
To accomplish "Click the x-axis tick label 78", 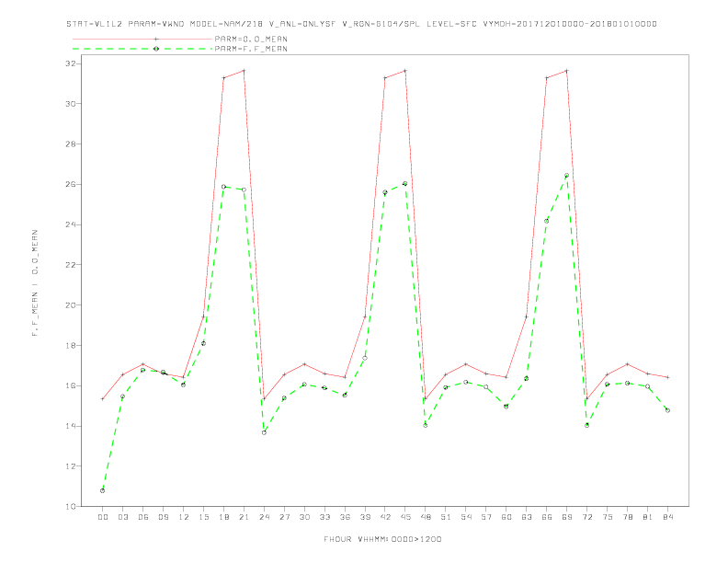I will [x=627, y=517].
